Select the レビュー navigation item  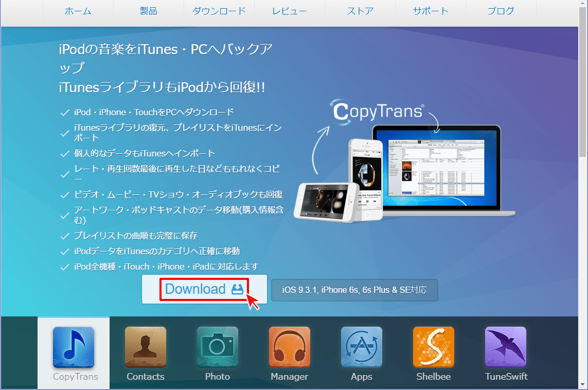pos(290,10)
